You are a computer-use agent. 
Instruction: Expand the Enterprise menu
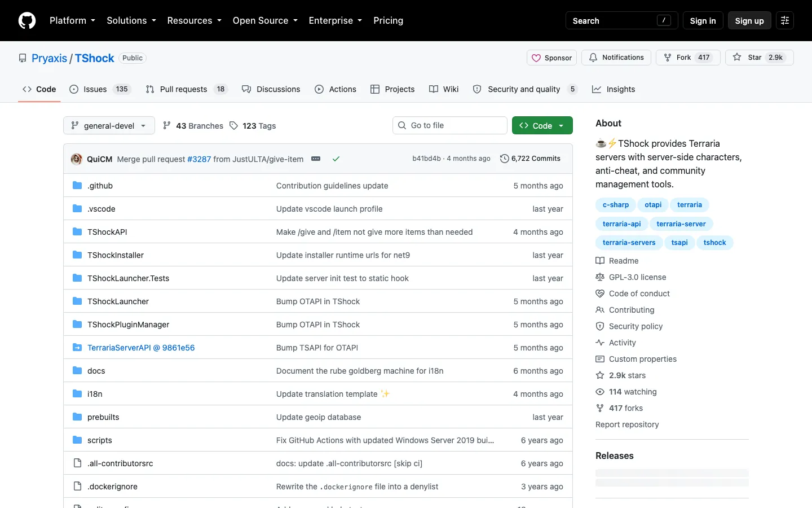point(336,20)
